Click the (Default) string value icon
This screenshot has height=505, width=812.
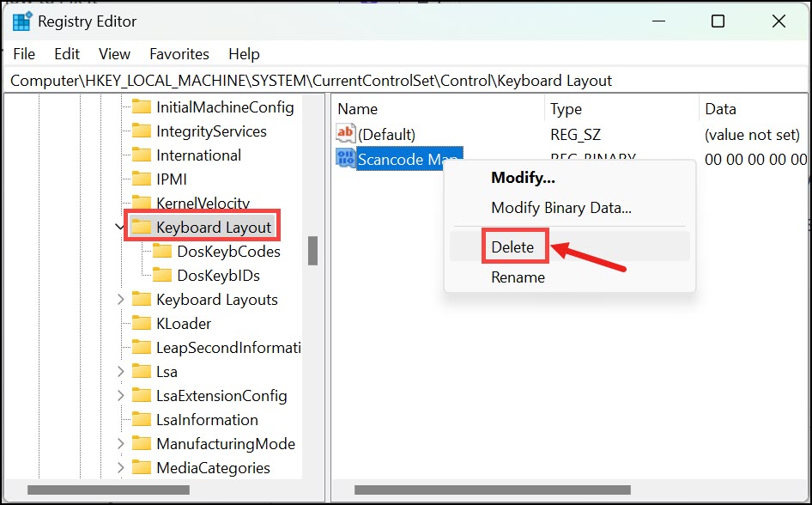pyautogui.click(x=345, y=134)
